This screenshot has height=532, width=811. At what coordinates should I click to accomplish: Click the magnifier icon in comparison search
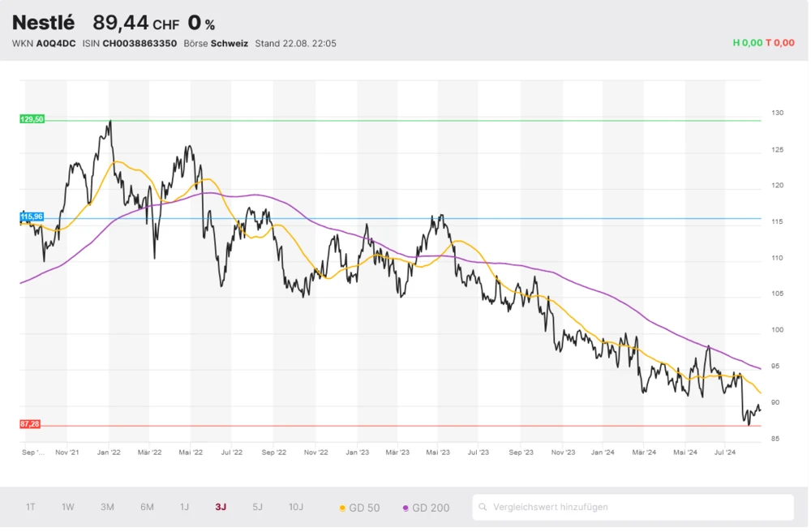(483, 508)
